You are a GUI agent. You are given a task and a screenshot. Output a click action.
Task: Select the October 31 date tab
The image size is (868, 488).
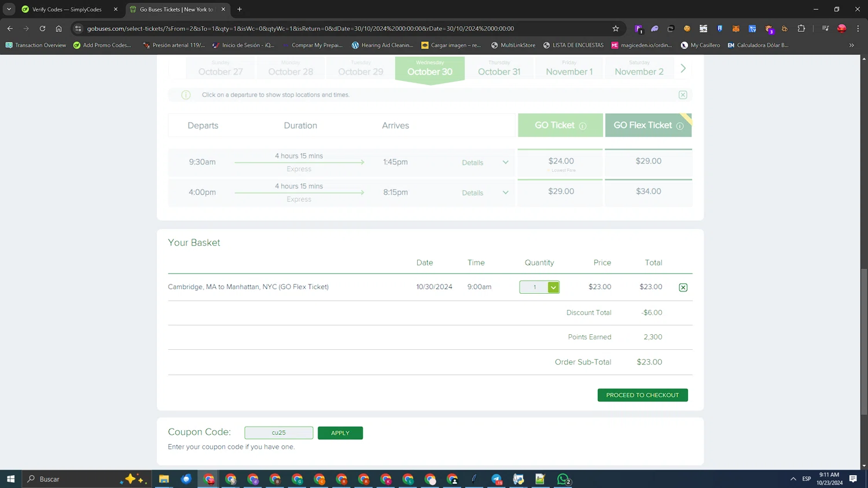(499, 69)
